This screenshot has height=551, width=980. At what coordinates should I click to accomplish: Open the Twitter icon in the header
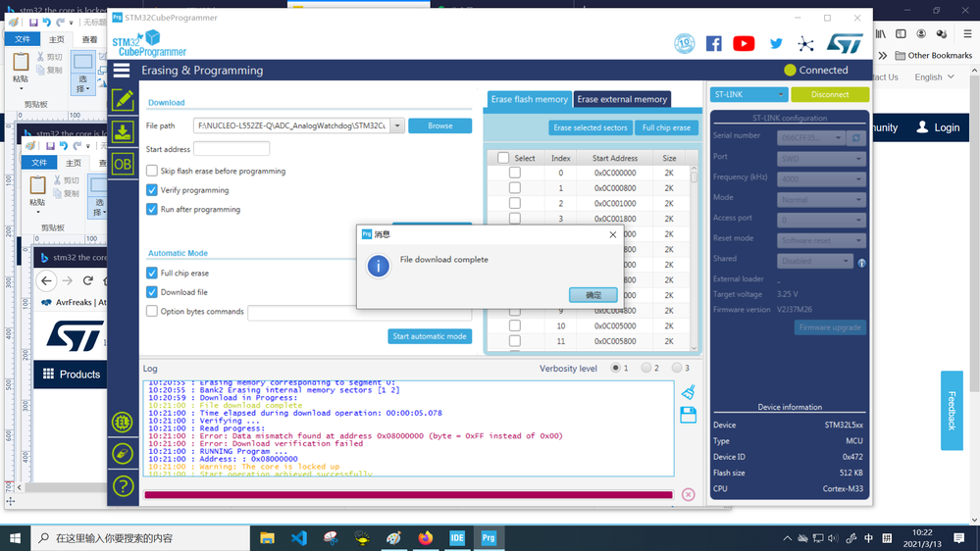pyautogui.click(x=776, y=43)
